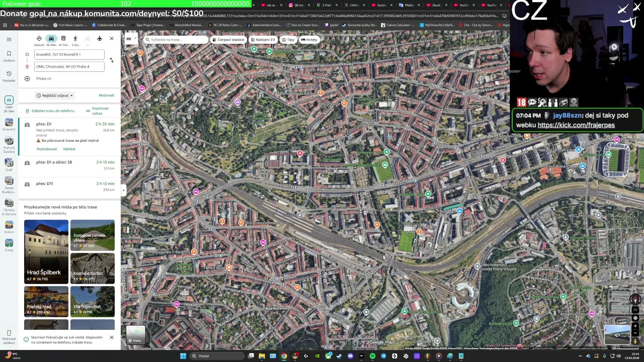The height and width of the screenshot is (362, 644).
Task: Collapse the side panel arrow
Action: (x=123, y=190)
